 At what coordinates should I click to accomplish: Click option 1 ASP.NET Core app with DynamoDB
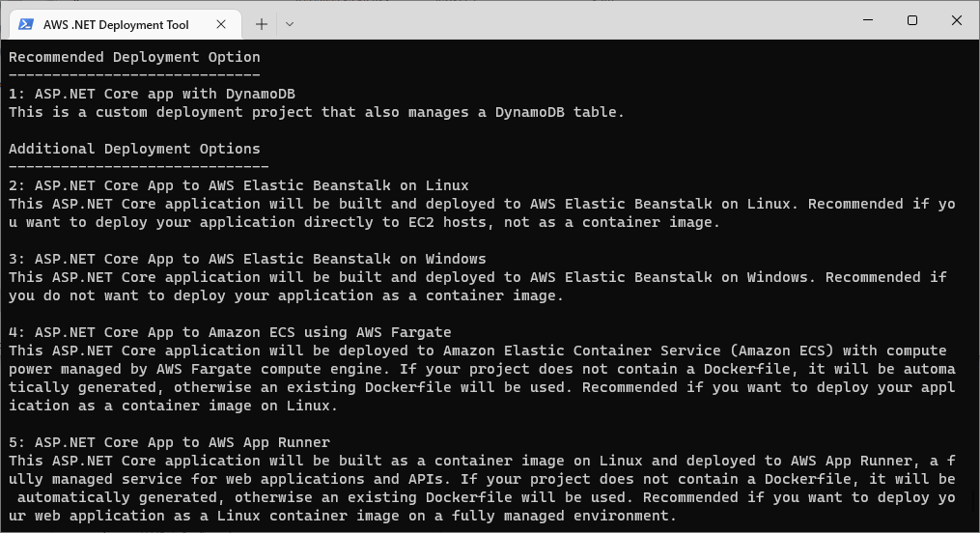152,94
